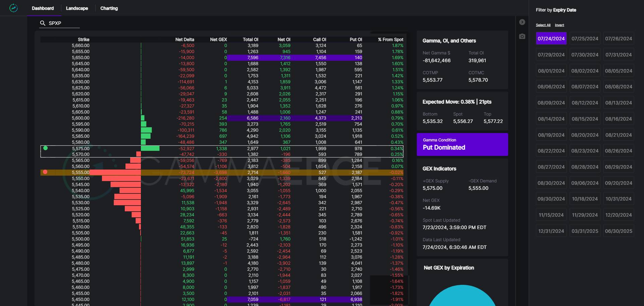
Task: Enable the 08/16/2024 expiry filter
Action: [x=618, y=119]
